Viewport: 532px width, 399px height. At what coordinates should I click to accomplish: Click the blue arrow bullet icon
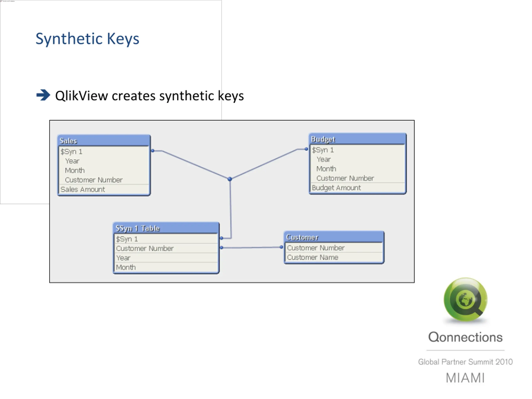43,95
